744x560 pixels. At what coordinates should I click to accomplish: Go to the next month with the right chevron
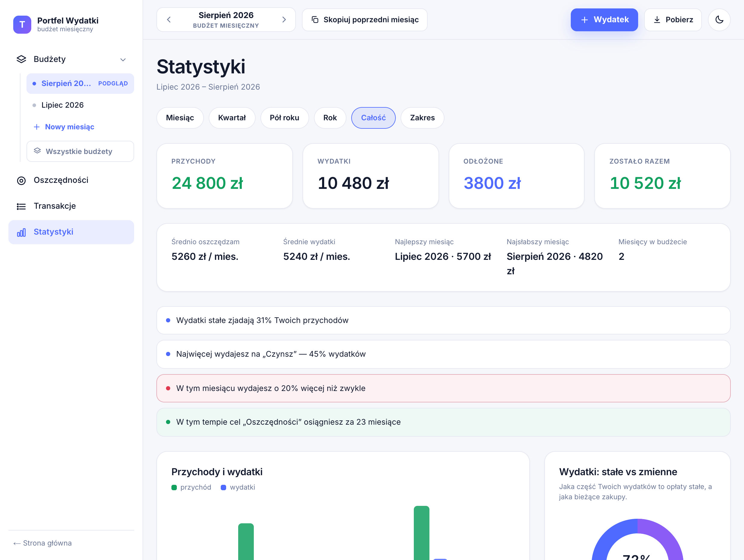pos(284,20)
